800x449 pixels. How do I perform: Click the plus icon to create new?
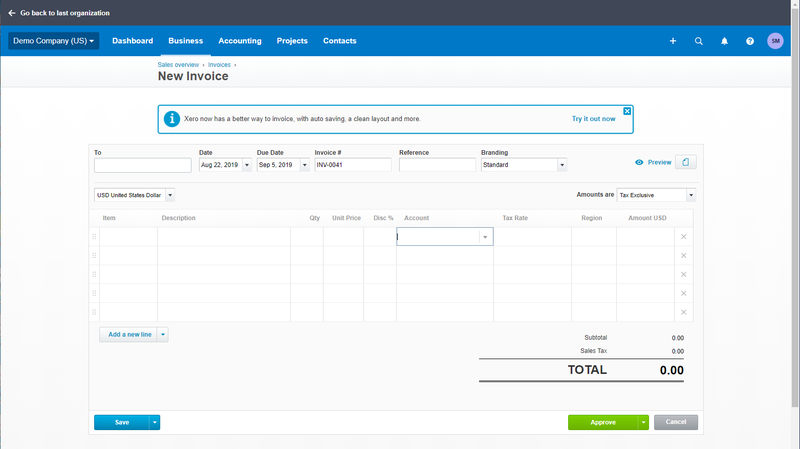tap(673, 41)
